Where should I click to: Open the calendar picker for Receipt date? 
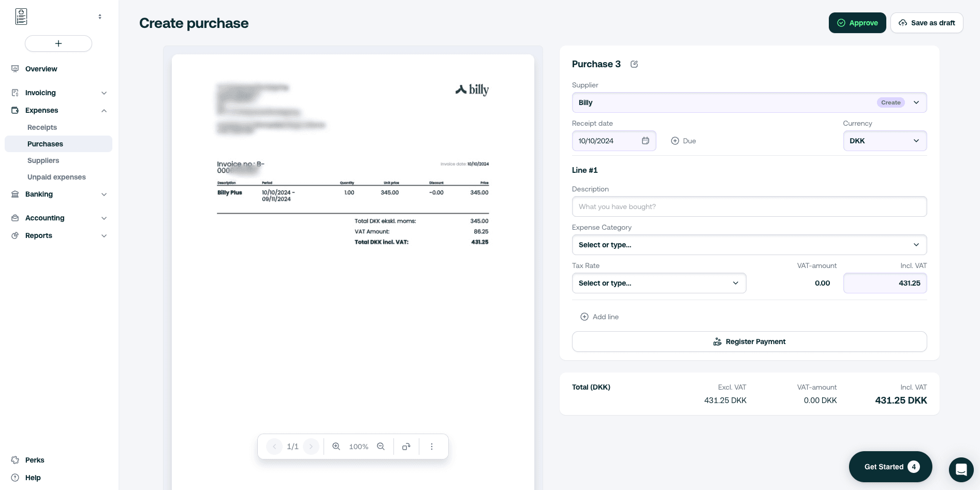coord(645,140)
